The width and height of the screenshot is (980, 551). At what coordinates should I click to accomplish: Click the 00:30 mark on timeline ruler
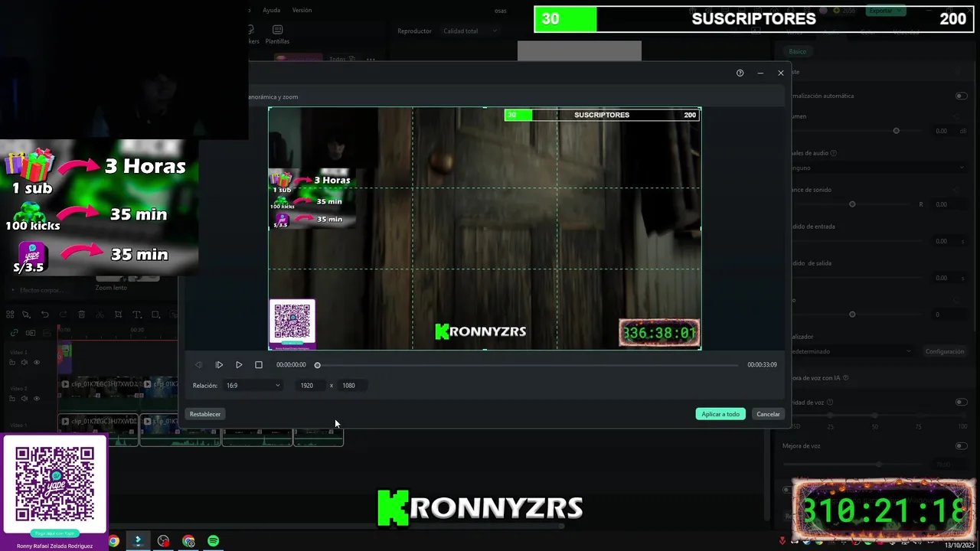coord(137,330)
